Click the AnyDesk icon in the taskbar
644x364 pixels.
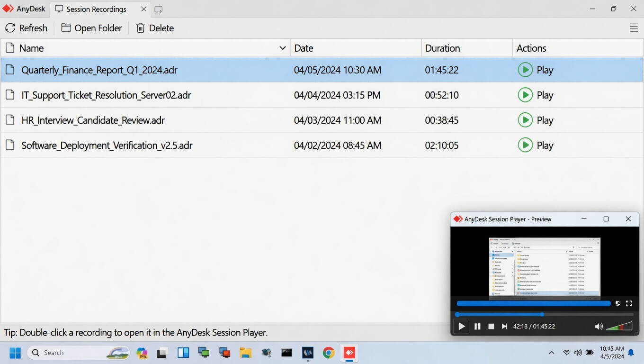coord(349,353)
